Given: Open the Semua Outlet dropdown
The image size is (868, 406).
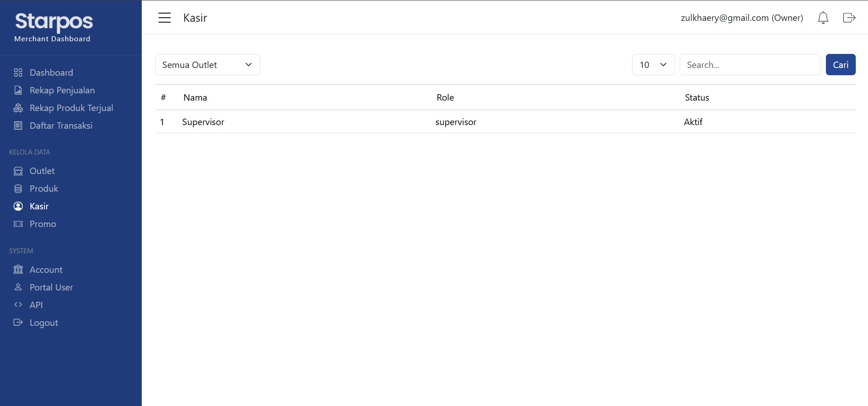Looking at the screenshot, I should point(208,65).
